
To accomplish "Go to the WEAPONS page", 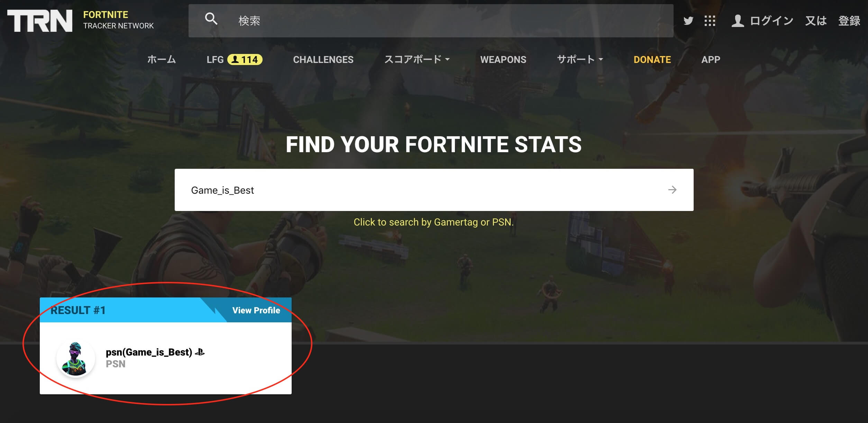I will coord(503,59).
